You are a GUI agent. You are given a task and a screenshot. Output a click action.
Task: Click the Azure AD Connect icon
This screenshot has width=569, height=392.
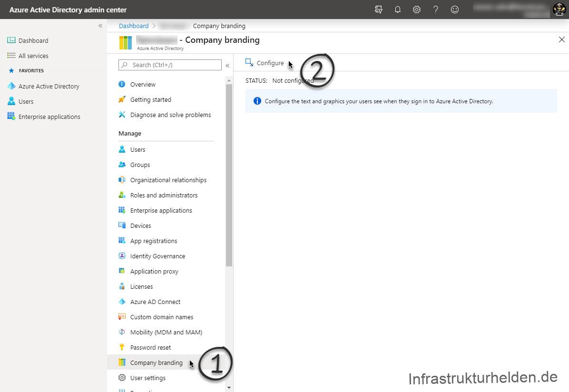(122, 301)
